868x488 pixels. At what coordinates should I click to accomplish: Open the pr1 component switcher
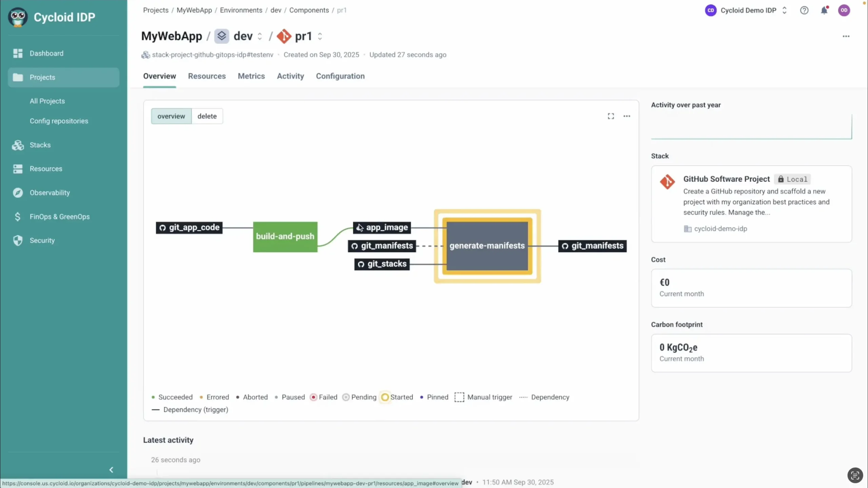(x=320, y=36)
